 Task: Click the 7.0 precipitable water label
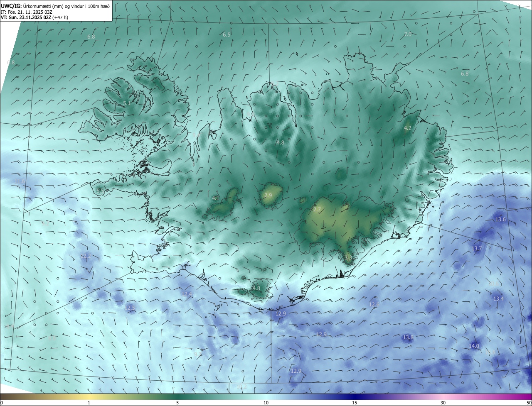click(x=408, y=34)
